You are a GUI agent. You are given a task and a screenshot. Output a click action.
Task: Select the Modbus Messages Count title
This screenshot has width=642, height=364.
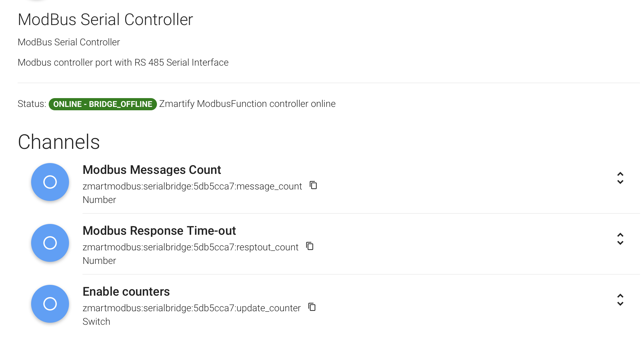click(x=152, y=170)
